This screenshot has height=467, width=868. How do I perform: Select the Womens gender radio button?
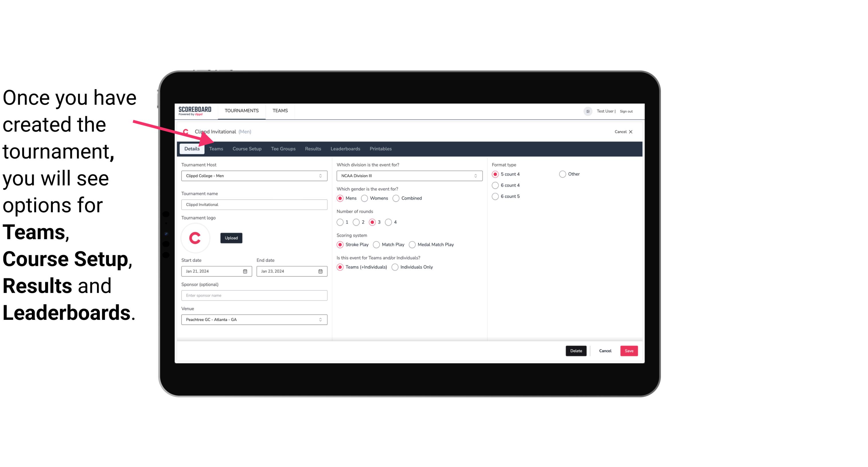click(365, 198)
